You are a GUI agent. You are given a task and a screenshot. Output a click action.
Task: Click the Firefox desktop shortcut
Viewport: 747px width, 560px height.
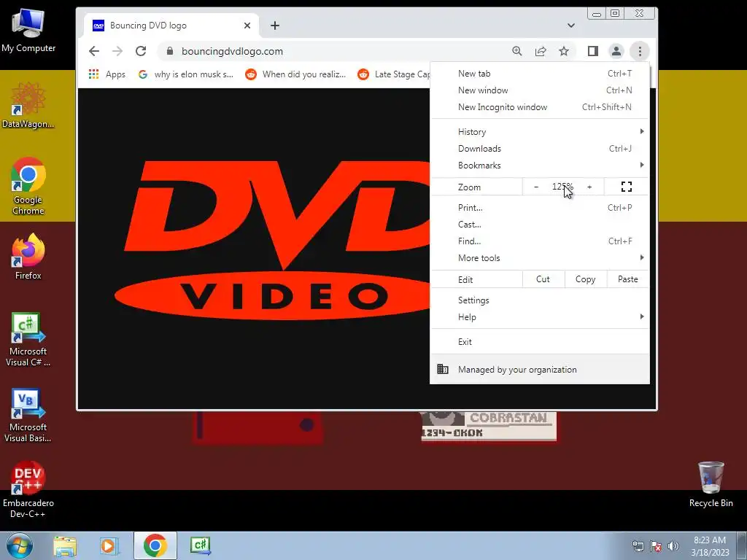pos(28,256)
